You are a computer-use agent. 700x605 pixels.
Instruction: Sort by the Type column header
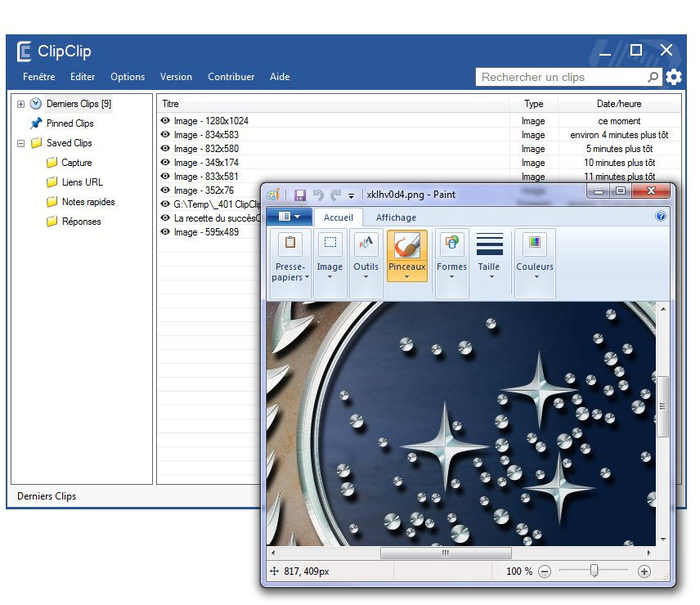[x=533, y=104]
